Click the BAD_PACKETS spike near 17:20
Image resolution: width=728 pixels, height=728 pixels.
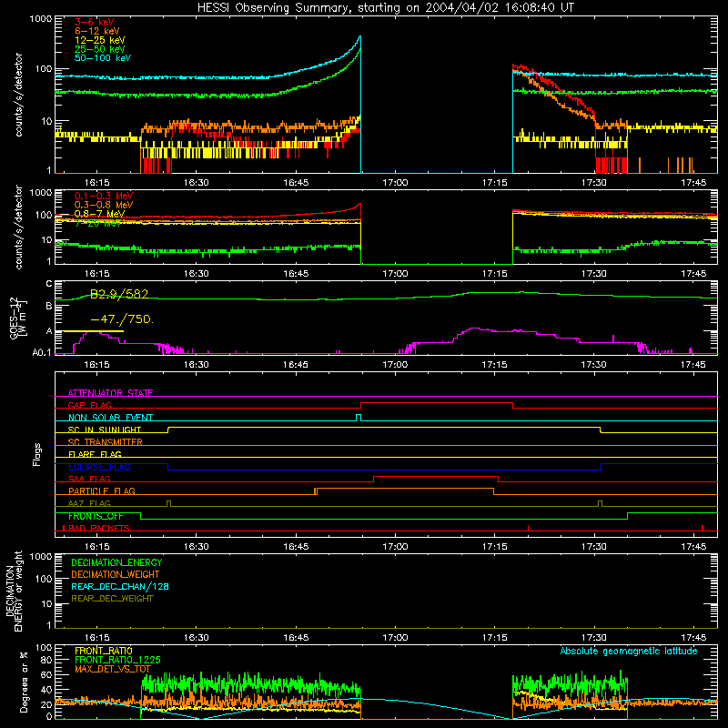tap(529, 528)
